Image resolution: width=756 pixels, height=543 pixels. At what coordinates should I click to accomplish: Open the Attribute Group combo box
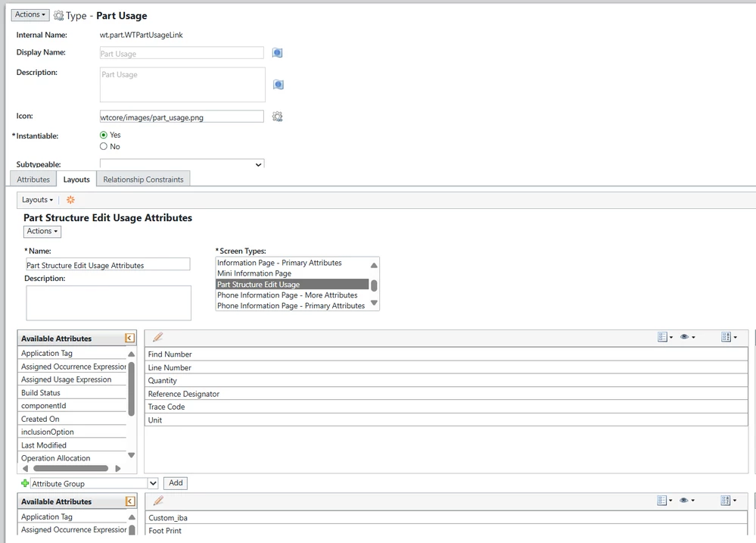tap(95, 483)
